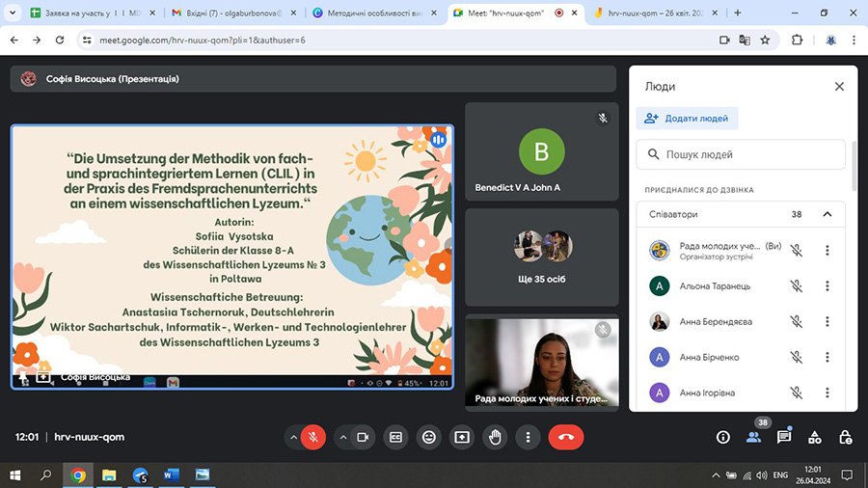Collapse the Співавтори participants list
The image size is (868, 488).
[x=827, y=214]
